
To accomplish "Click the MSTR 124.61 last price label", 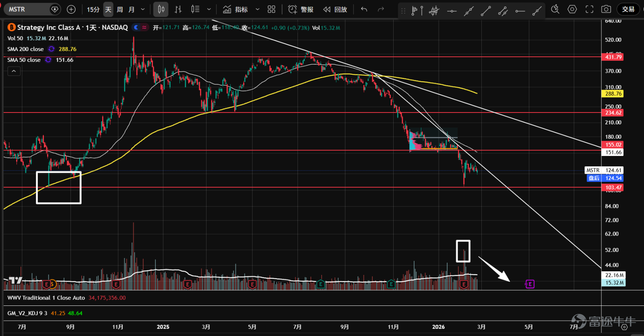I will 604,170.
